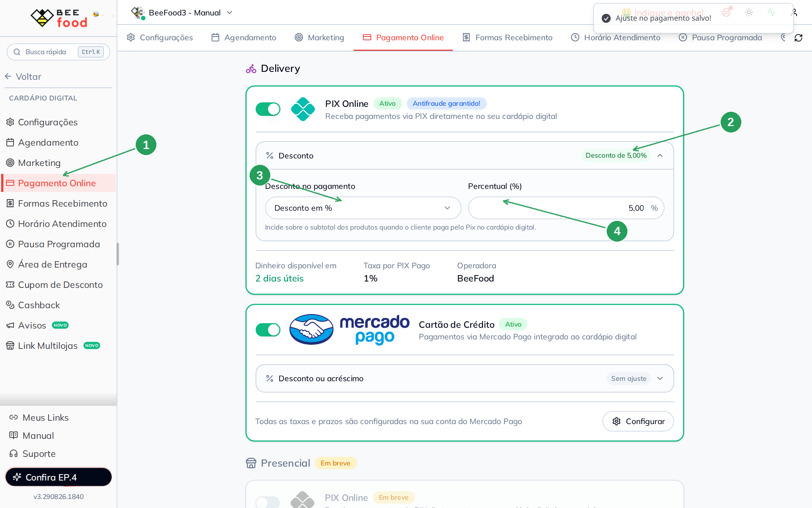This screenshot has height=508, width=812.
Task: Click the BeeFood logo in the sidebar
Action: [x=59, y=18]
